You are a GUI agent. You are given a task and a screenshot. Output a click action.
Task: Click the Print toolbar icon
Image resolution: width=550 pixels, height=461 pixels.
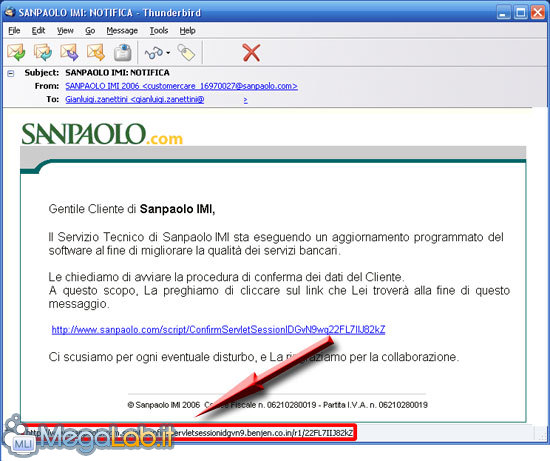123,52
